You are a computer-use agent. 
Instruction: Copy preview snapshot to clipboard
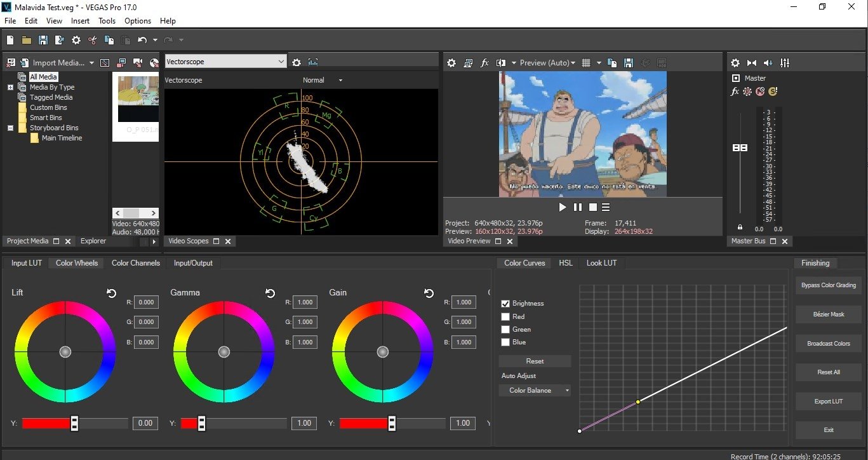[612, 63]
